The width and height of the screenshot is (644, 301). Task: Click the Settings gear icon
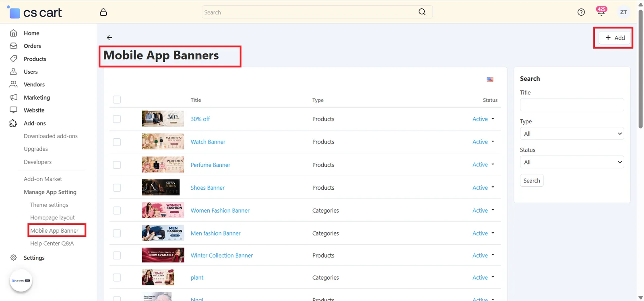pos(13,258)
